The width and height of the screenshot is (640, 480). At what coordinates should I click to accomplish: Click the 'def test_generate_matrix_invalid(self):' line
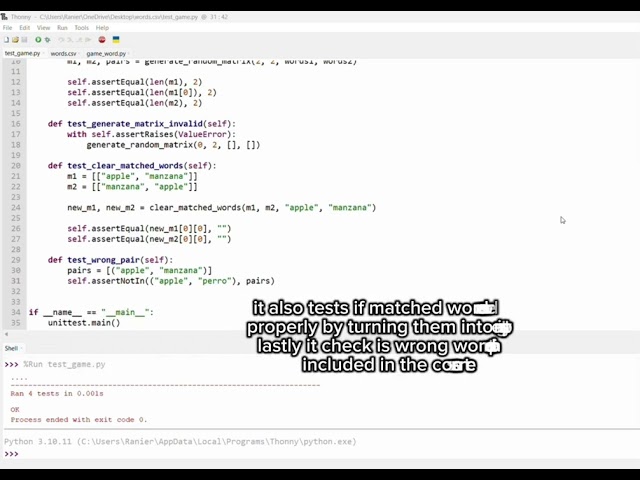(142, 124)
